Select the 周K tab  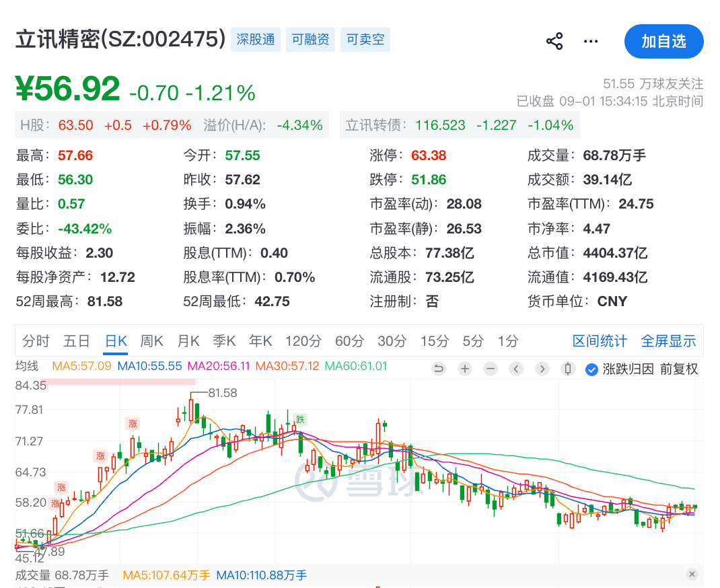pos(151,341)
